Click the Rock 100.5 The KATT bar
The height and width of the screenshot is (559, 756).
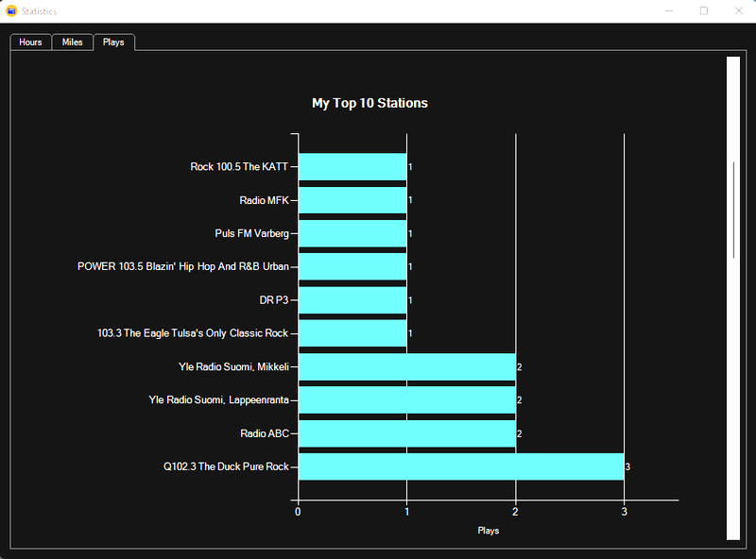coord(352,166)
